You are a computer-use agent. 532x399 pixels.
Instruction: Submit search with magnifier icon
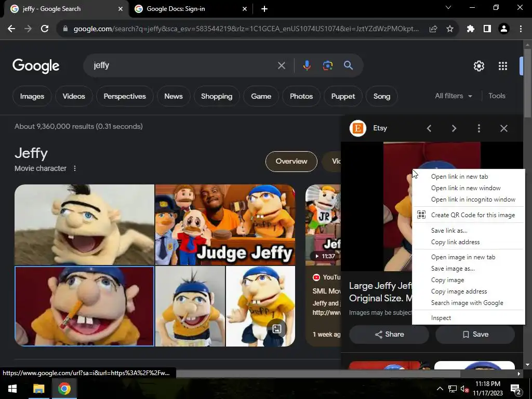pyautogui.click(x=348, y=65)
